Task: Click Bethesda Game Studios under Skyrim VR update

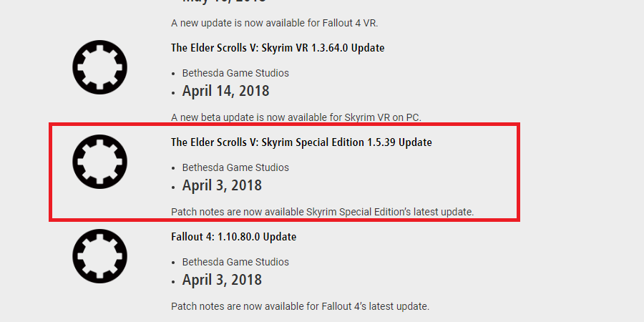Action: coord(235,73)
